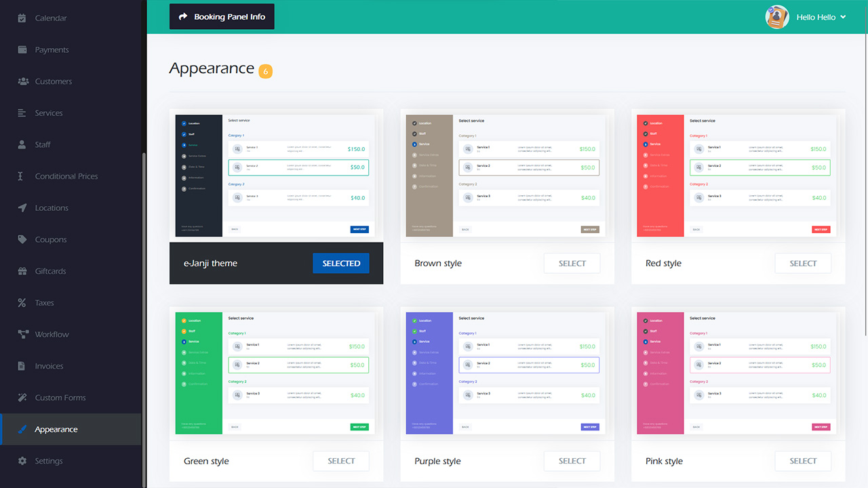
Task: Click the Workflow diagram icon
Action: [22, 334]
